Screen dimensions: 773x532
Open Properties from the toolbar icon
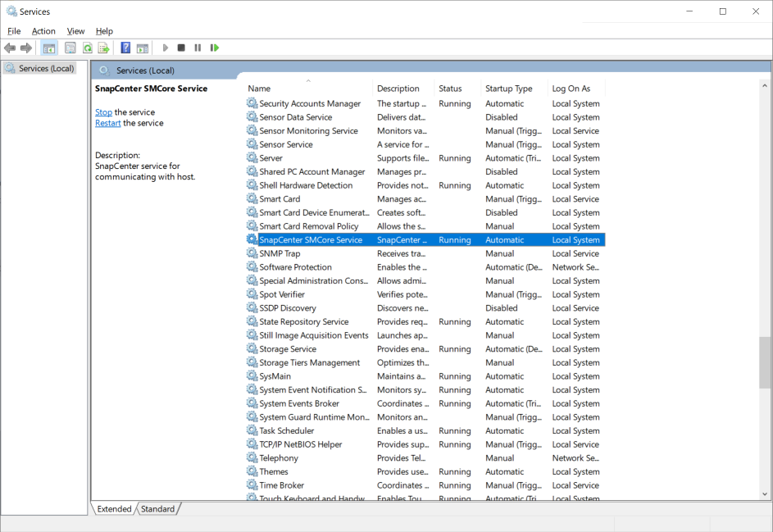point(70,48)
